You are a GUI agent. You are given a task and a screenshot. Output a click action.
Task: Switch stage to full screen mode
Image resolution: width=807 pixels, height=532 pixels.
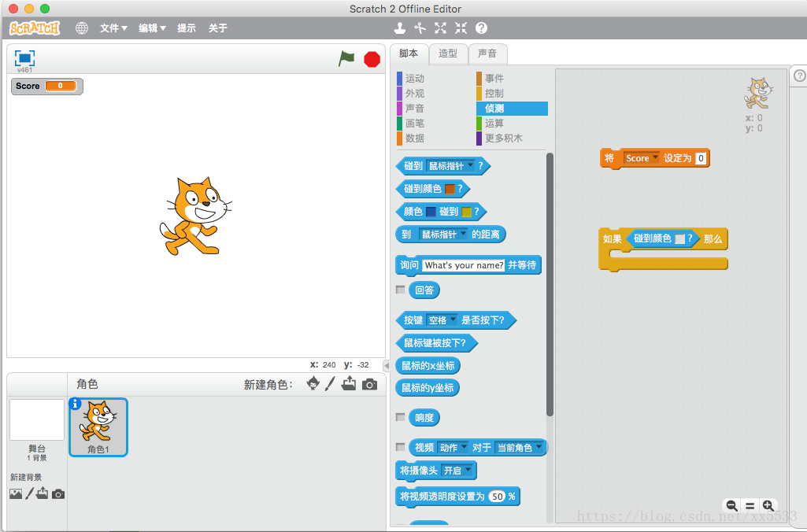point(24,57)
